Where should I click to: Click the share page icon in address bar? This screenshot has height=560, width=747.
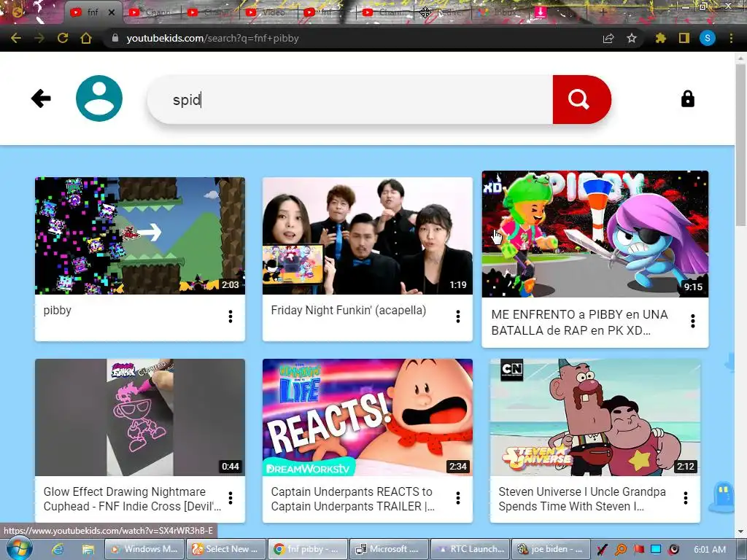pyautogui.click(x=608, y=38)
